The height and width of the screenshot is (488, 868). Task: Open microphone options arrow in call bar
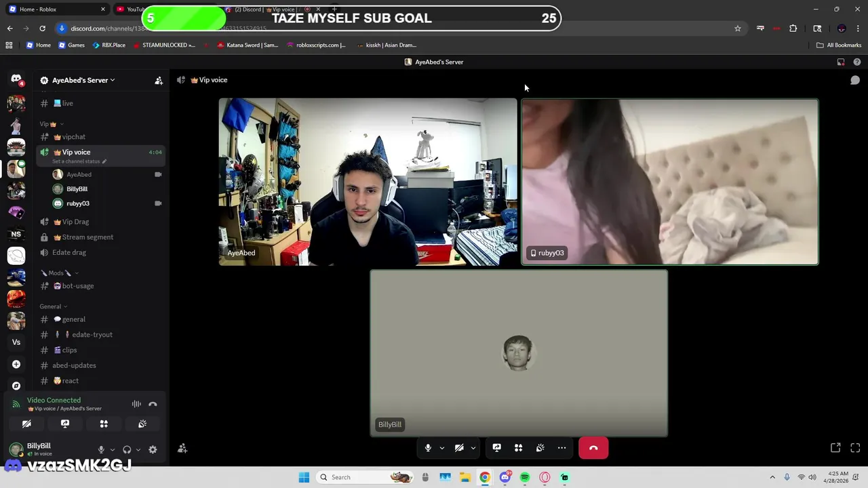click(x=441, y=448)
